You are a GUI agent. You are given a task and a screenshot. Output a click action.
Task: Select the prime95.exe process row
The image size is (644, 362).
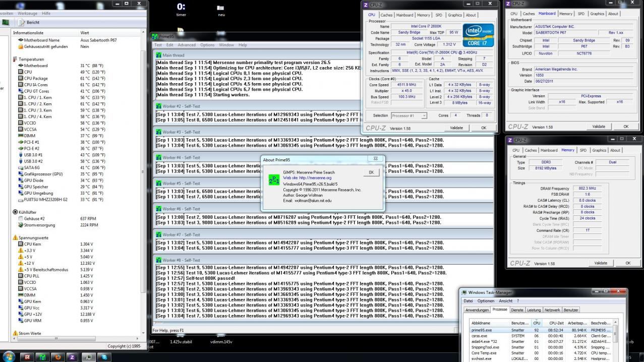pyautogui.click(x=542, y=330)
